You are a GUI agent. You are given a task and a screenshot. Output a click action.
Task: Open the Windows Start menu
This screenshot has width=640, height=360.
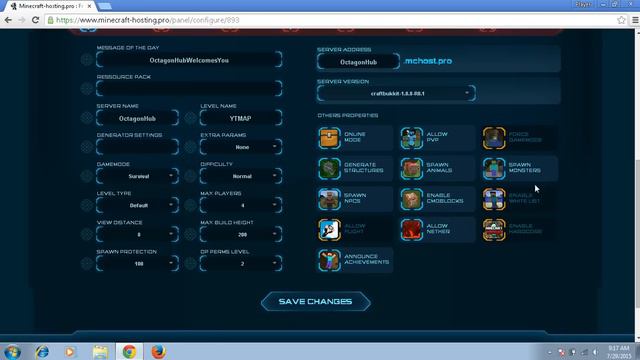(12, 352)
